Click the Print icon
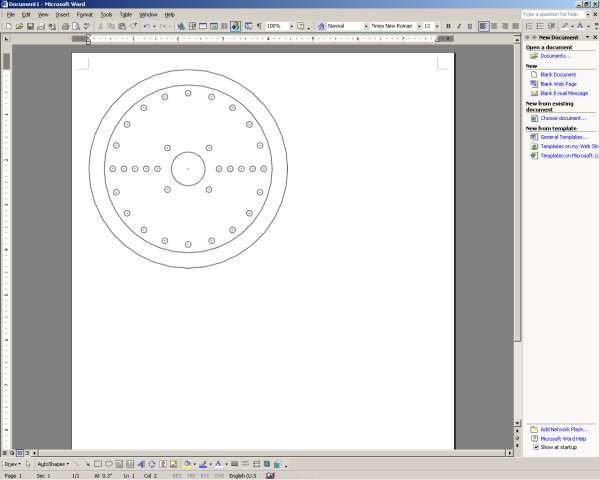The image size is (600, 480). pos(65,26)
